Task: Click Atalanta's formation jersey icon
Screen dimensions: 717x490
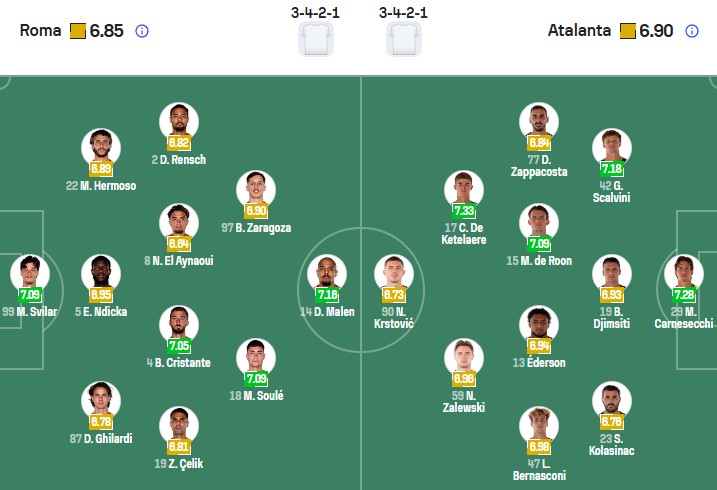Action: point(402,41)
